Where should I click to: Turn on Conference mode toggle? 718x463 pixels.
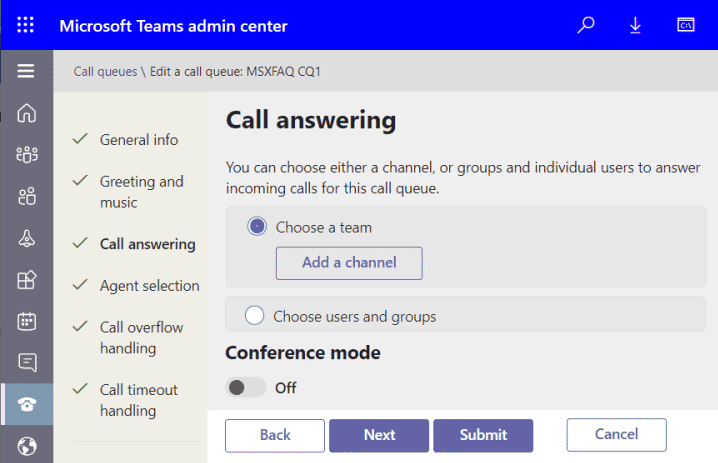click(x=245, y=387)
